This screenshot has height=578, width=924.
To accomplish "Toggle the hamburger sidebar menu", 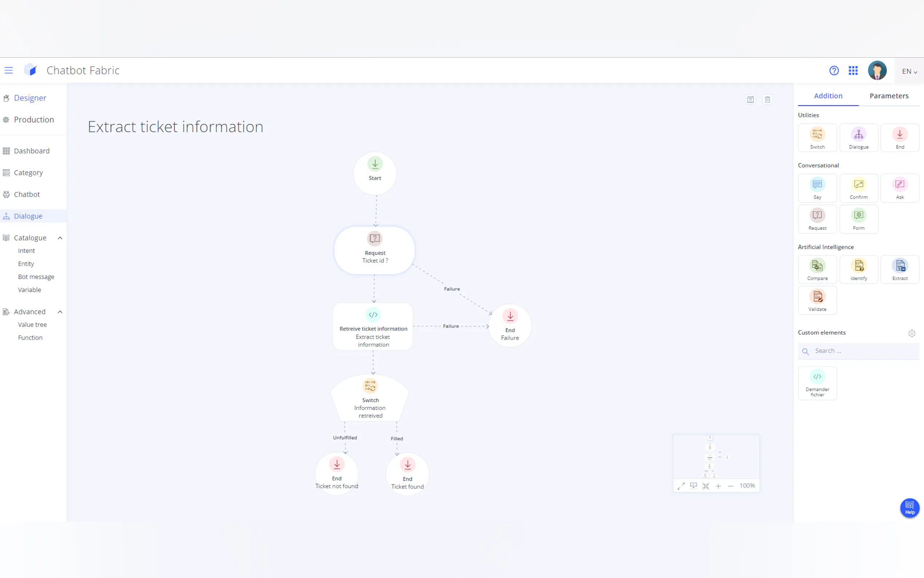I will (8, 70).
